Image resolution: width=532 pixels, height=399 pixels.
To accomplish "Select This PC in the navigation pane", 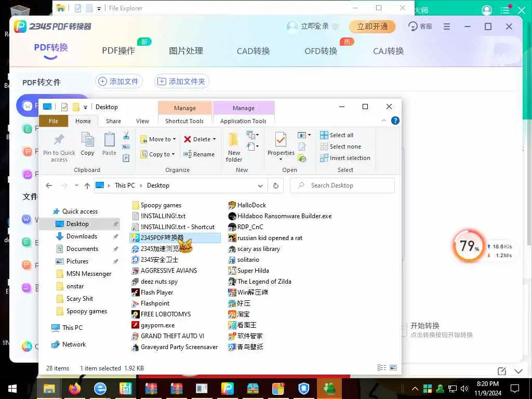I will [x=72, y=327].
